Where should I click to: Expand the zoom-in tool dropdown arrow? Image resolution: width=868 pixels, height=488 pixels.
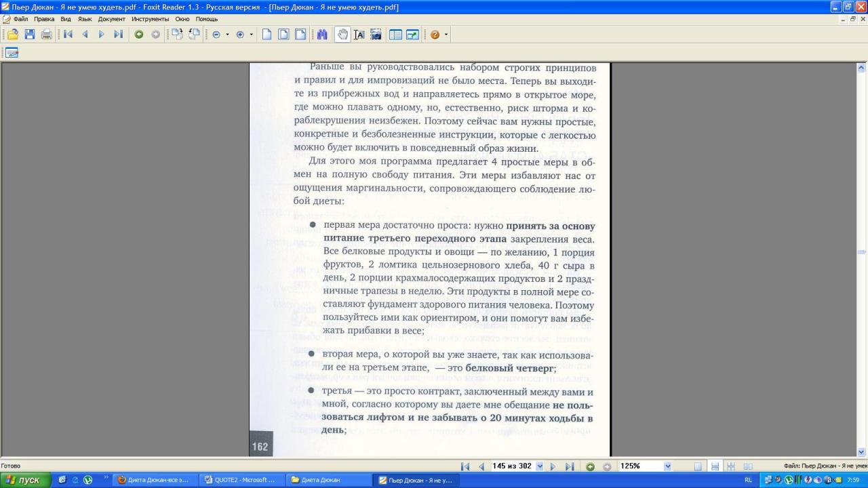(251, 35)
